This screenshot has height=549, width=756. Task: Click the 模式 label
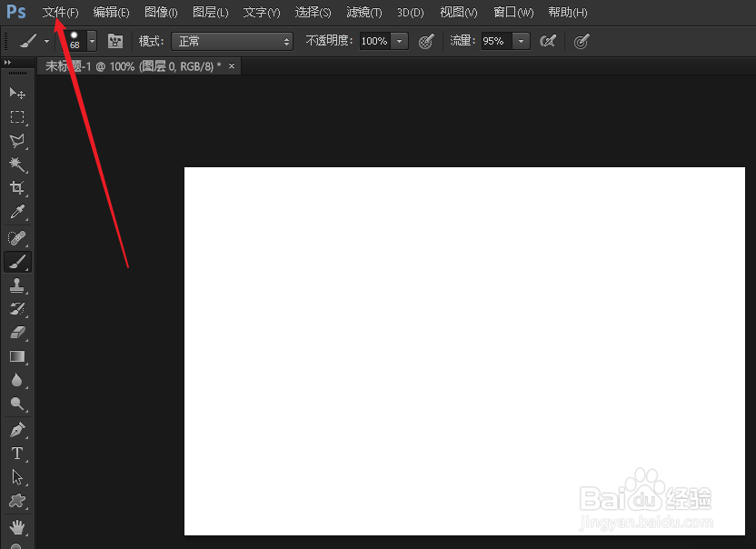tap(152, 41)
